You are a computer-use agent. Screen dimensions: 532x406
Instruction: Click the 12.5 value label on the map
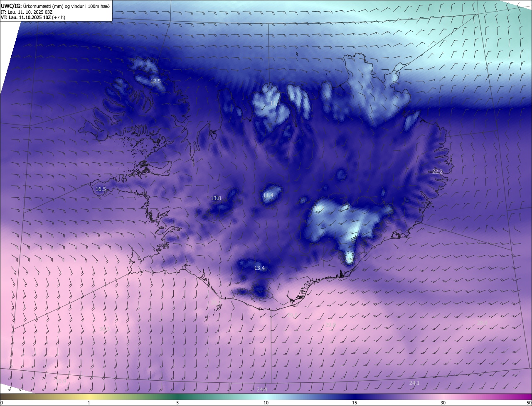[155, 81]
